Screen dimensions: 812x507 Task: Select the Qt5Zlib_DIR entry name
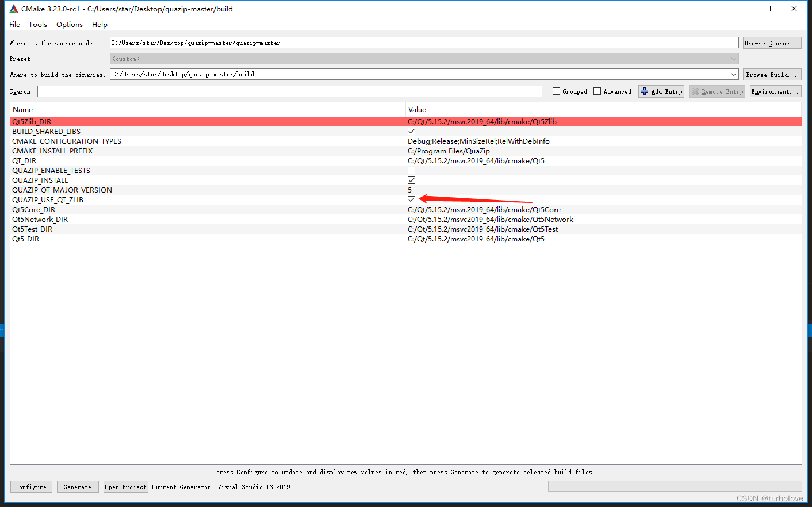point(32,122)
